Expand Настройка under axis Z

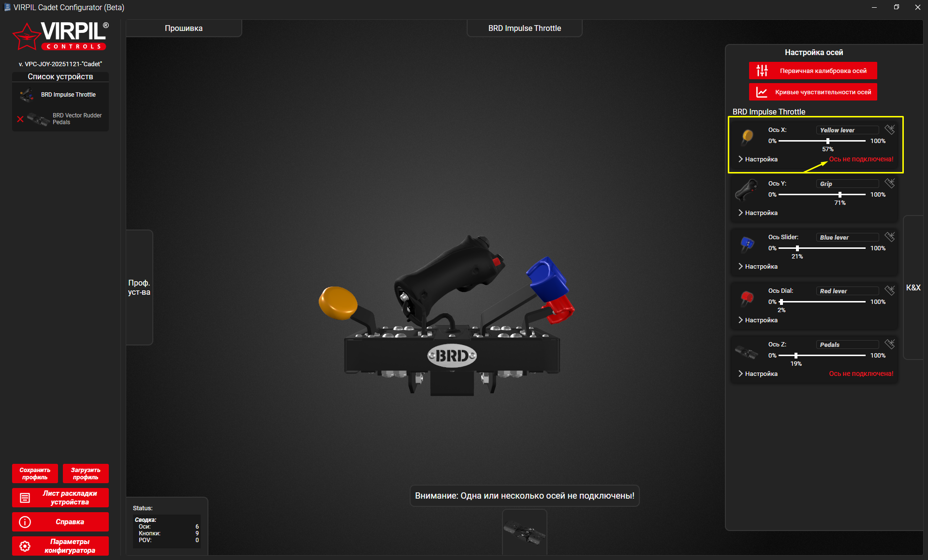tap(758, 373)
